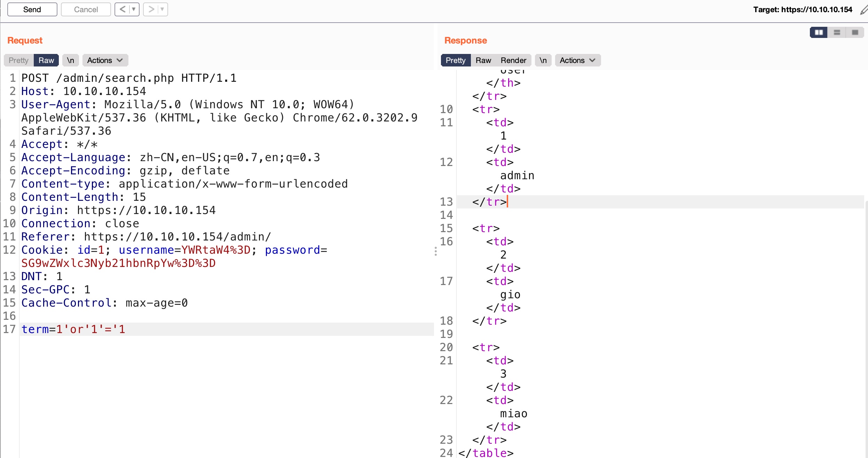
Task: Click the term parameter line in request
Action: (x=73, y=329)
